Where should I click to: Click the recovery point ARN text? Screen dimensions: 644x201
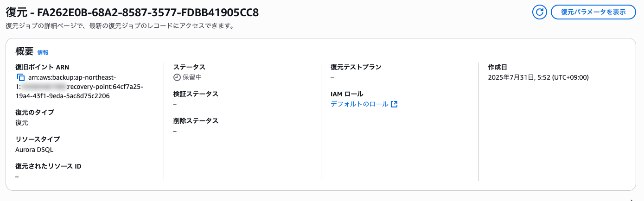[80, 87]
